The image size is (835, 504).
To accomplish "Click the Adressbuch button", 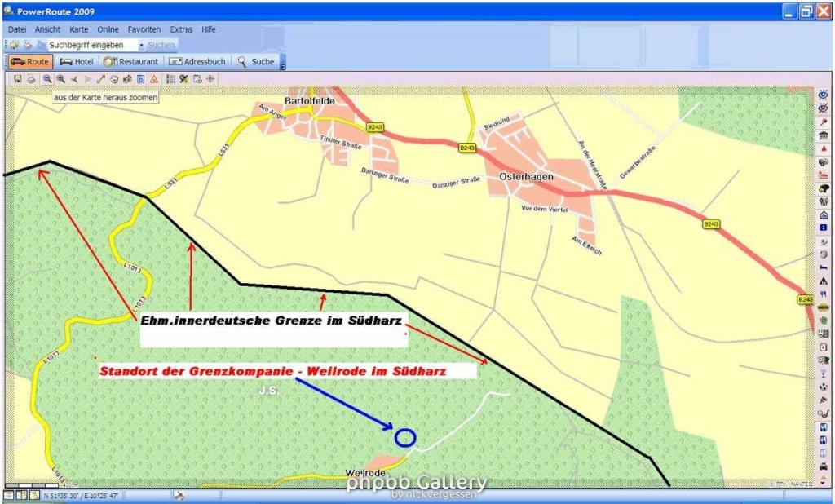I will coord(198,61).
